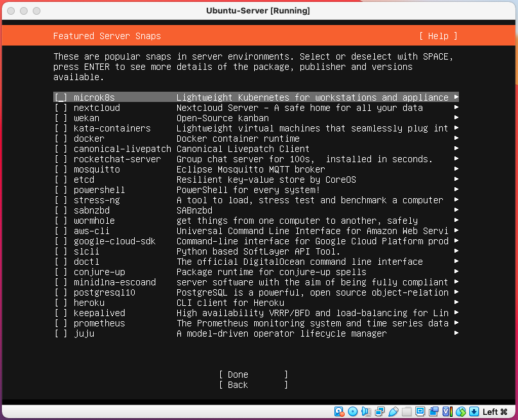Open the display settings status icon
The height and width of the screenshot is (420, 518).
(420, 412)
